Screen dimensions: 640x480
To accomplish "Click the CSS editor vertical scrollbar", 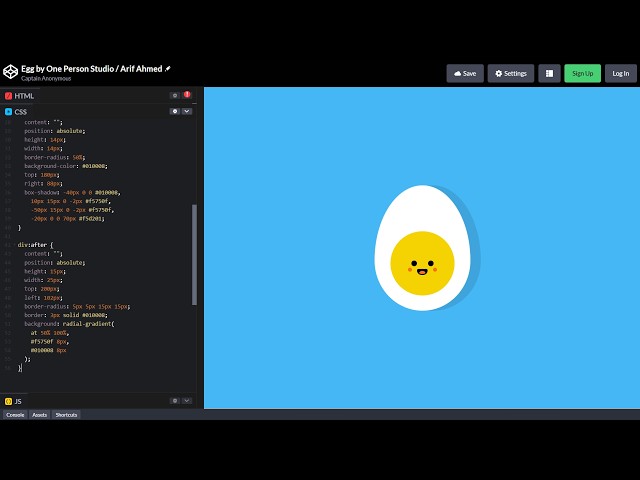I will [194, 255].
